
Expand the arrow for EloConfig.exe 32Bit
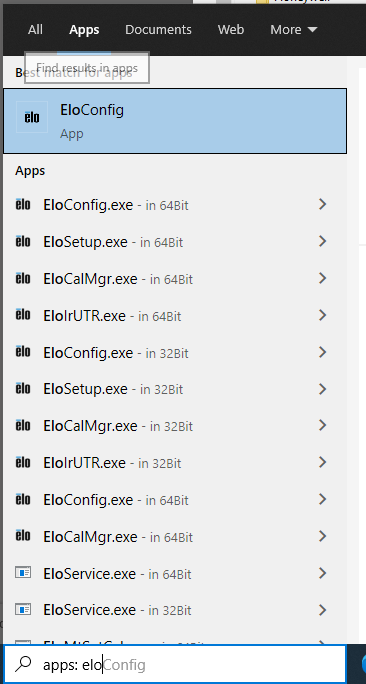point(322,352)
